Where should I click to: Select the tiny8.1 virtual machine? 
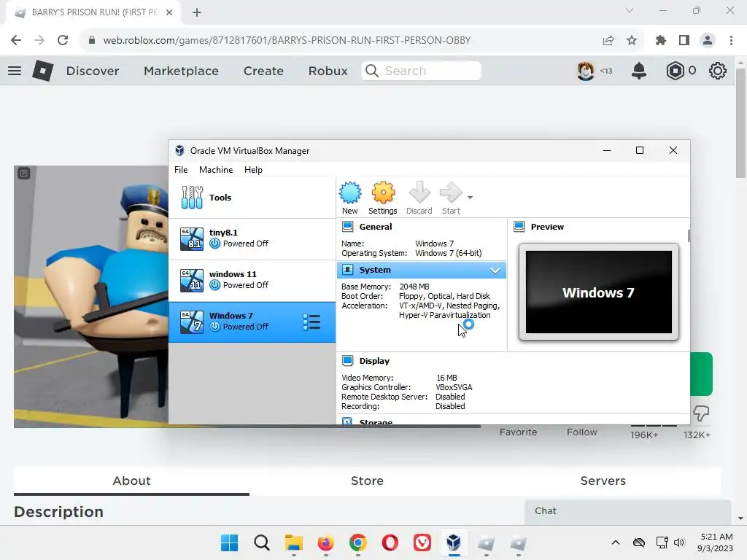[x=252, y=238]
